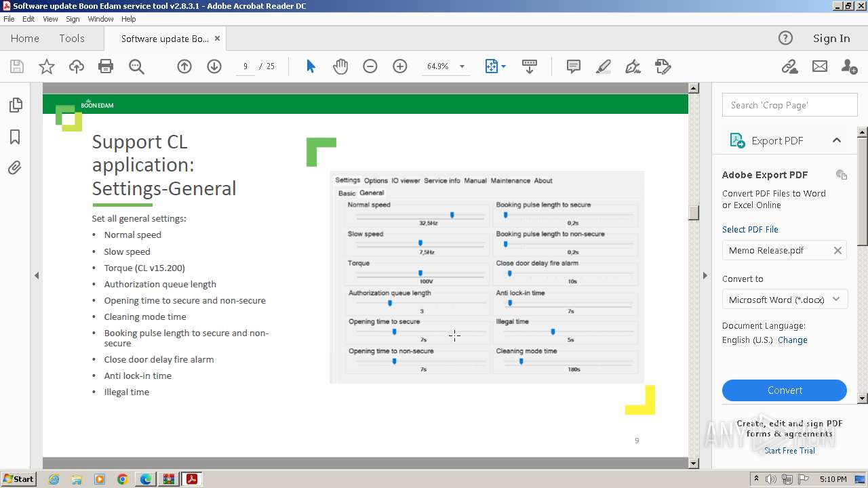Click the Sign In button
Screen dimensions: 868x488
pyautogui.click(x=831, y=39)
